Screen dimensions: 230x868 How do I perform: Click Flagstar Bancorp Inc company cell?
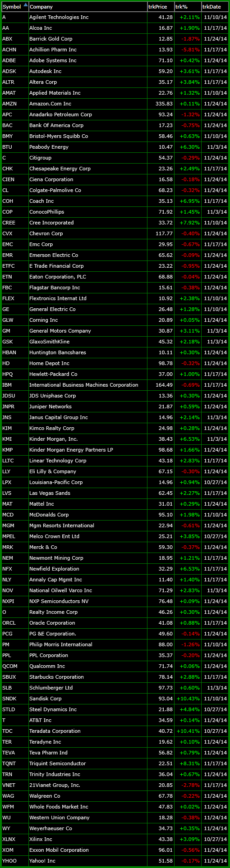(88, 288)
